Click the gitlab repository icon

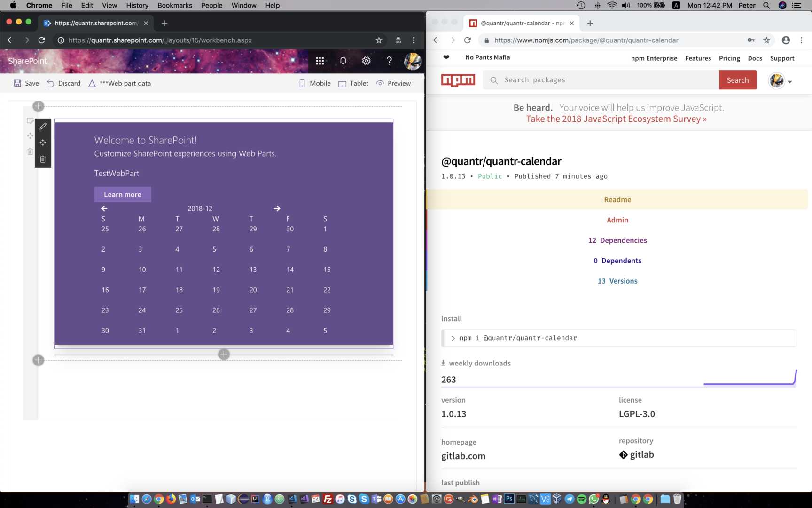point(623,454)
